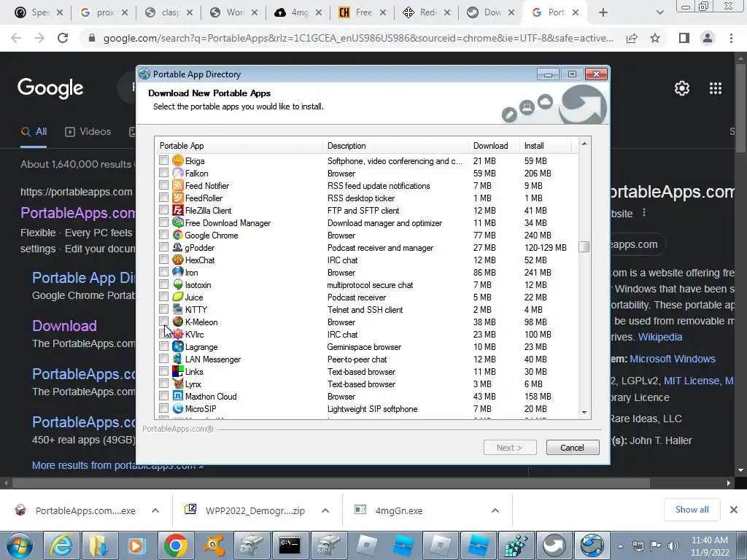Expand 4mgGn.exe download options

[495, 510]
